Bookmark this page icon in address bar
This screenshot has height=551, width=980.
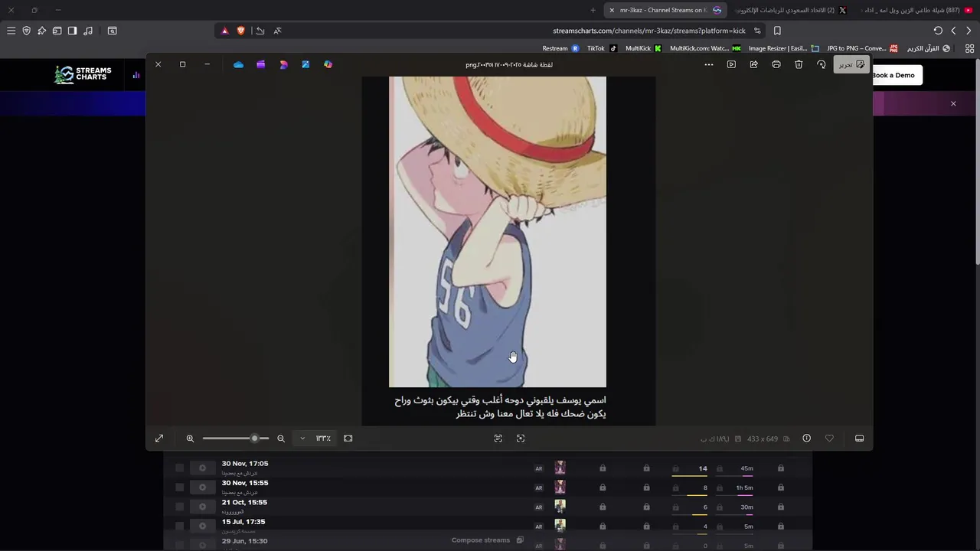(x=777, y=31)
